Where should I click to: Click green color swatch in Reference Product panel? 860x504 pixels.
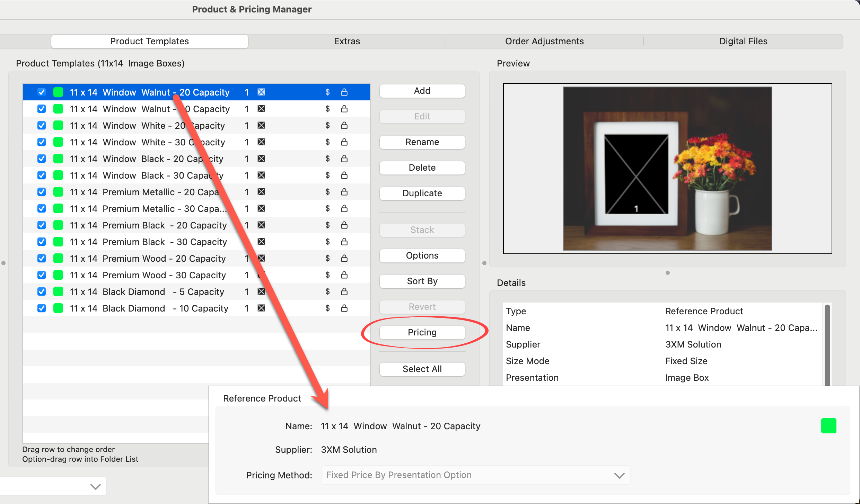click(x=828, y=426)
